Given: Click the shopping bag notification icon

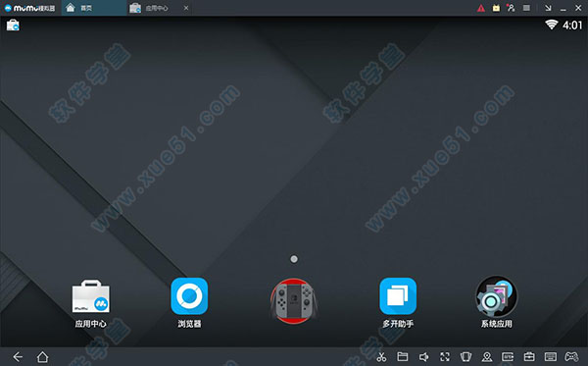Looking at the screenshot, I should pyautogui.click(x=13, y=26).
